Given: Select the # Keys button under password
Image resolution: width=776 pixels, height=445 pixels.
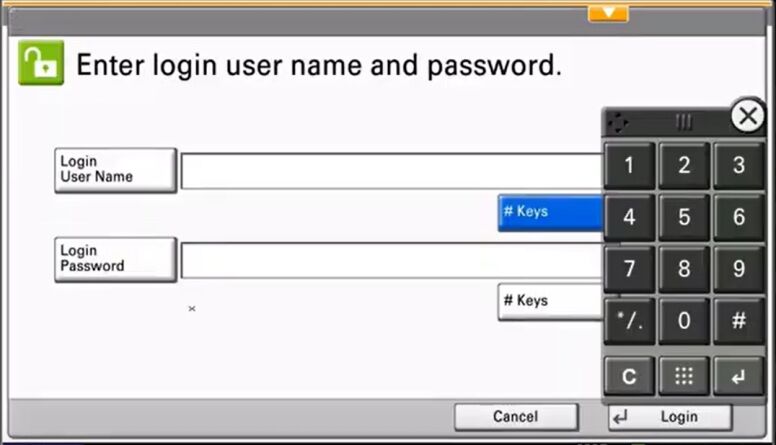Looking at the screenshot, I should [x=551, y=301].
